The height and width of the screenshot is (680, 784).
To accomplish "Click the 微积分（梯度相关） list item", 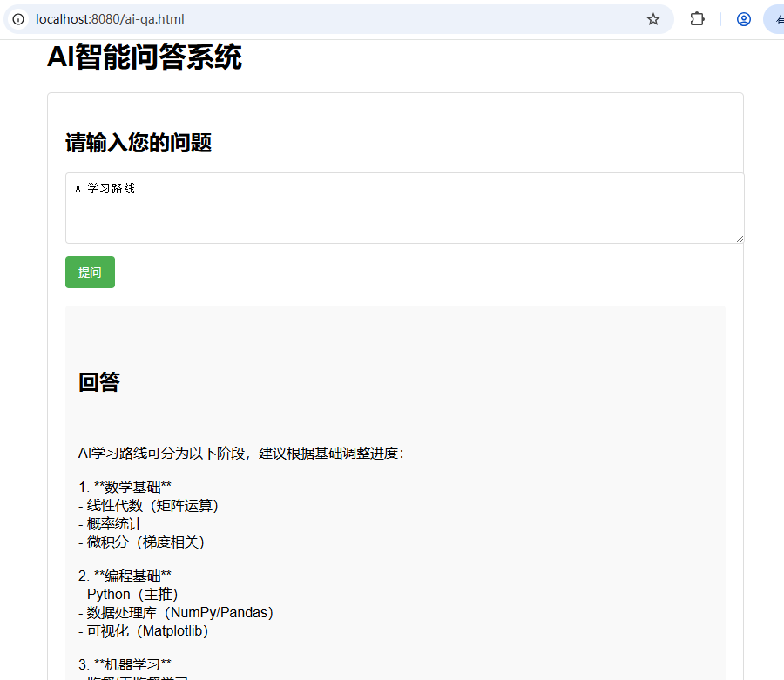I will pyautogui.click(x=141, y=542).
